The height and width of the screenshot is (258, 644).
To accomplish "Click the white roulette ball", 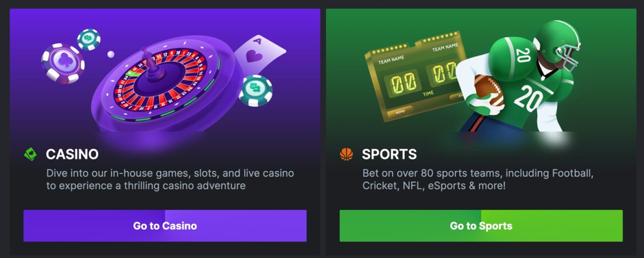I will 111,54.
